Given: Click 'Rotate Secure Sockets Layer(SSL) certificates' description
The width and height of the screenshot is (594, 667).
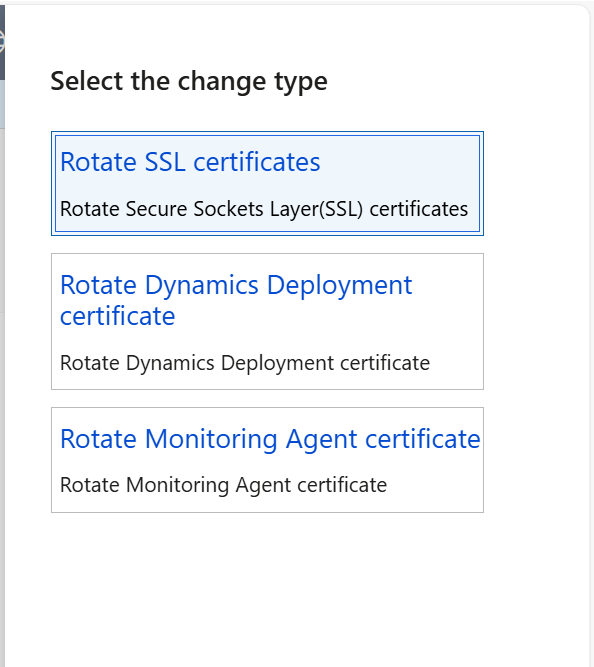Looking at the screenshot, I should pyautogui.click(x=264, y=209).
